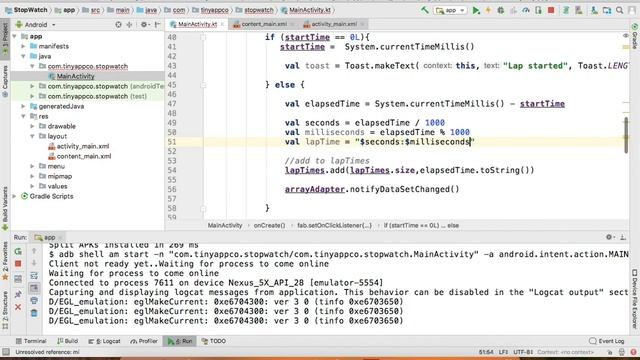Expand the menu folder
Viewport: 640px width, 360px height.
coord(33,166)
